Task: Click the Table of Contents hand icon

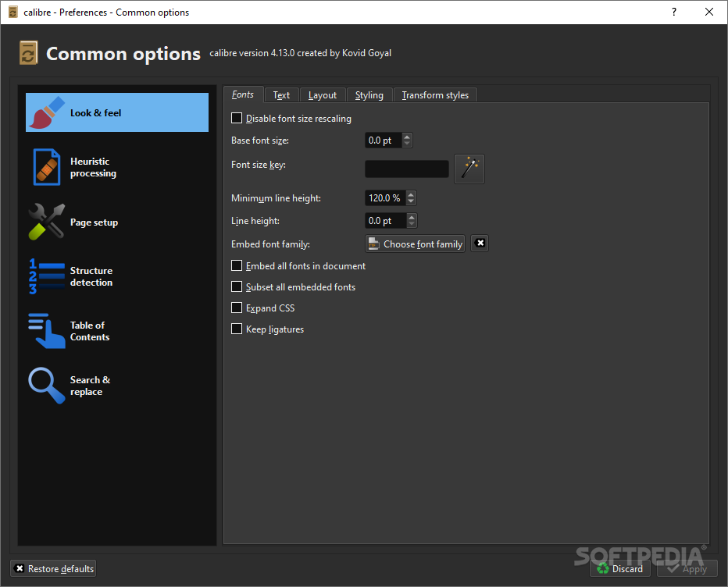Action: click(46, 331)
